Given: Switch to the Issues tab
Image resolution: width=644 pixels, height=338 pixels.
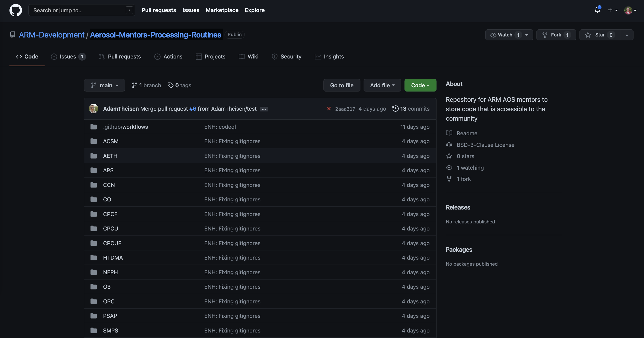Looking at the screenshot, I should pyautogui.click(x=68, y=57).
